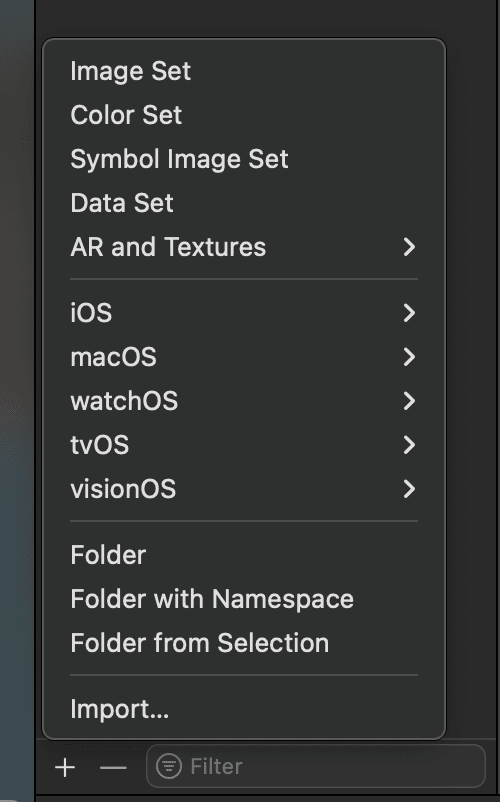Show the tvOS submenu options
The image size is (500, 802).
click(x=244, y=444)
